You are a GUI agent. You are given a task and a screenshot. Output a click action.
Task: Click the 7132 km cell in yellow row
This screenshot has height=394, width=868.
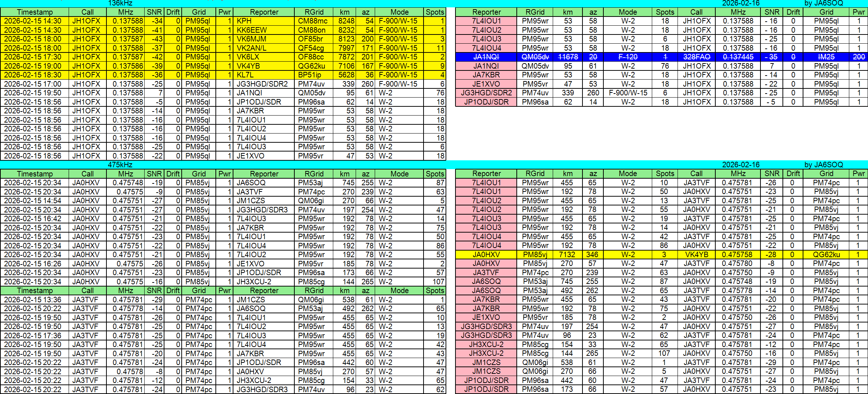tap(567, 255)
